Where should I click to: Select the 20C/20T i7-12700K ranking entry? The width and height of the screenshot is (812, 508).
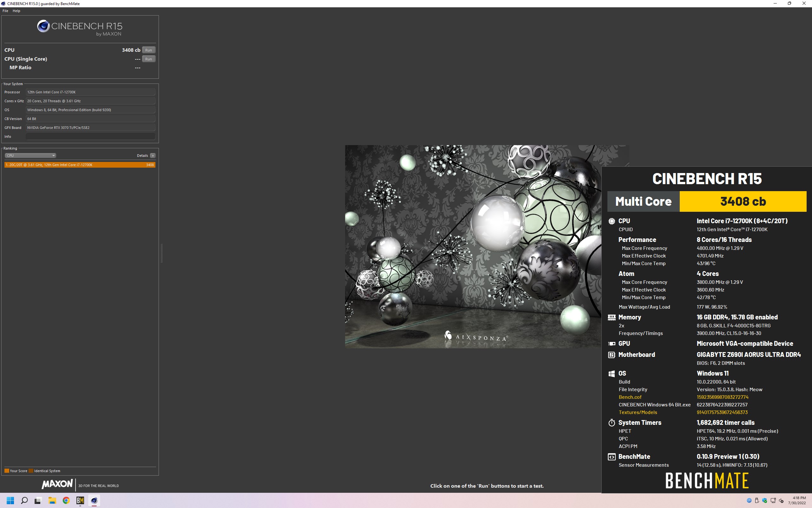(80, 165)
